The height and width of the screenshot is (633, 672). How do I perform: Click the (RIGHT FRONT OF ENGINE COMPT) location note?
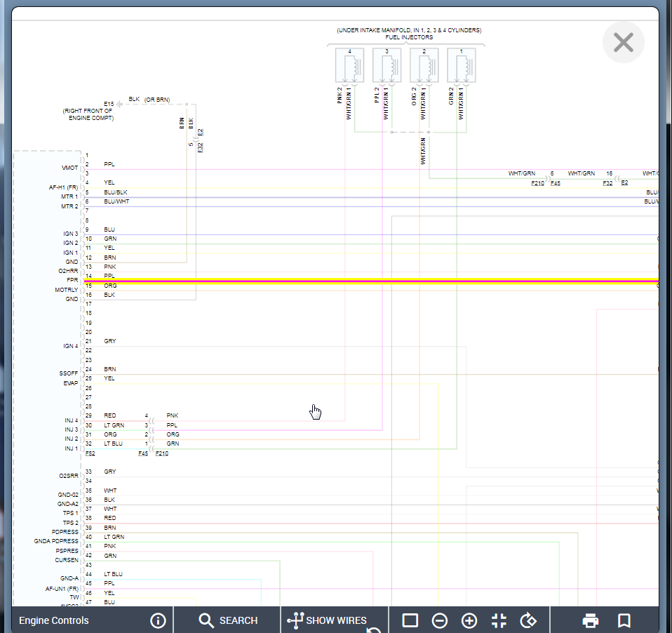click(x=88, y=114)
